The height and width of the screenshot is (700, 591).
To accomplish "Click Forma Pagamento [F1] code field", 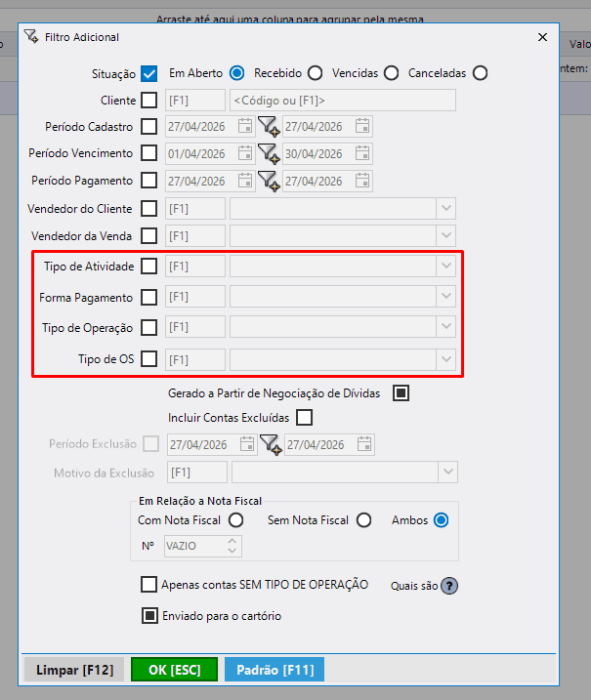I will click(x=195, y=297).
